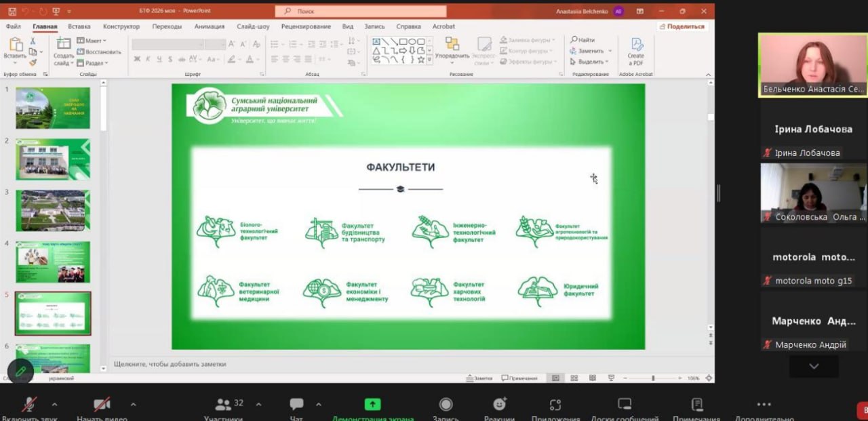Click the Find button in Editing group
This screenshot has height=421, width=868.
pyautogui.click(x=582, y=40)
